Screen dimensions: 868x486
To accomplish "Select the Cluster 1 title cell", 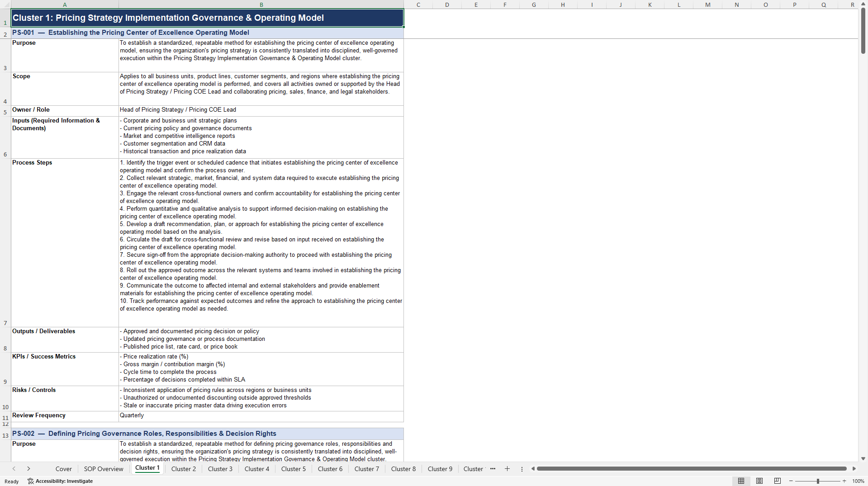I will [207, 18].
